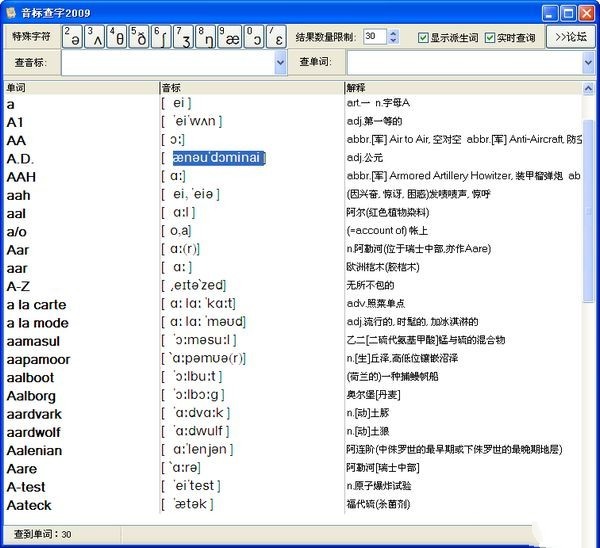Click the 音标 column header
Screen dimensions: 600x548
(x=250, y=88)
